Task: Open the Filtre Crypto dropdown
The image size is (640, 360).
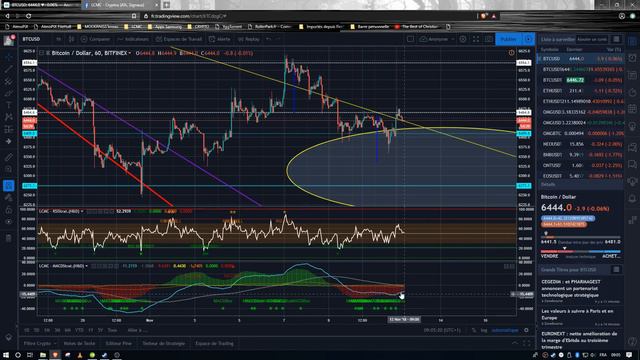Action: coord(40,343)
